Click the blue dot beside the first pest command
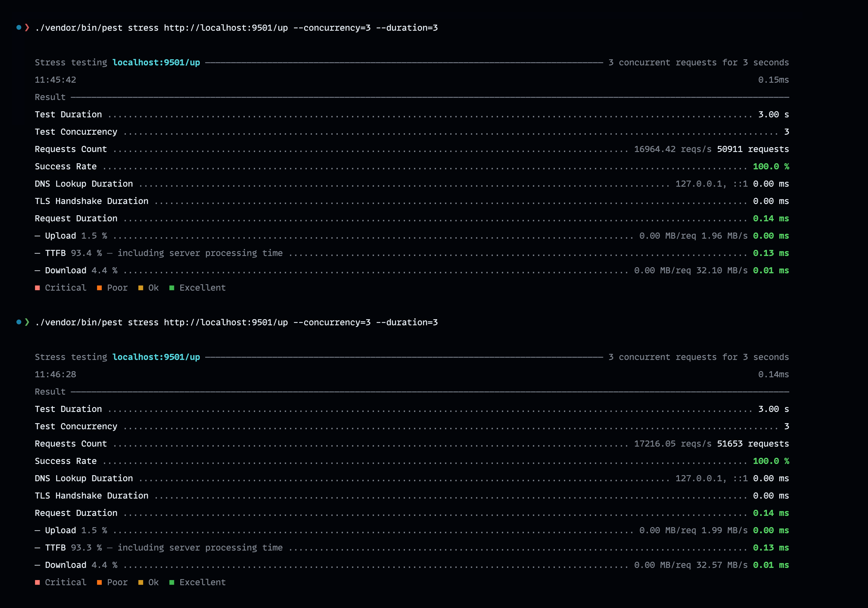The image size is (868, 608). click(x=19, y=27)
